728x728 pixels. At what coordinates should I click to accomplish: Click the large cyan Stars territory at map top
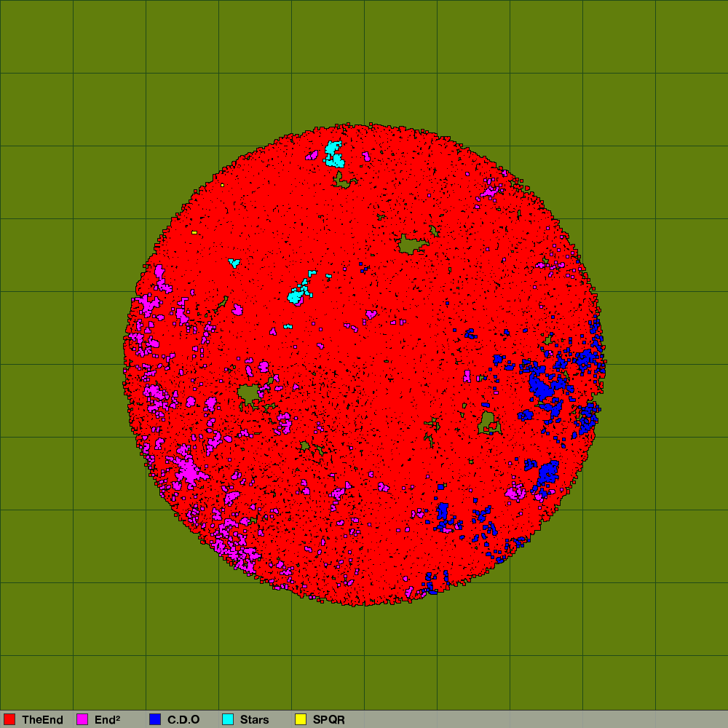click(x=334, y=154)
